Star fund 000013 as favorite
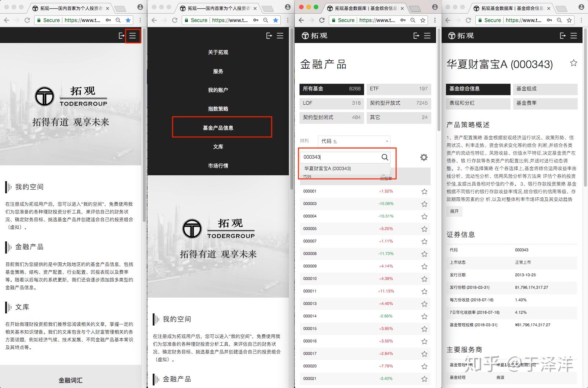Image resolution: width=588 pixels, height=388 pixels. tap(424, 304)
